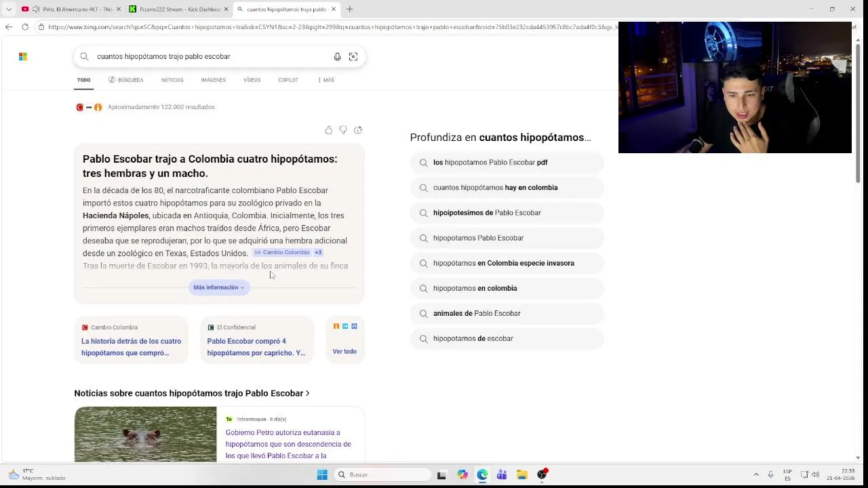The image size is (868, 488).
Task: Show hidden system tray icons chevron
Action: (x=756, y=474)
